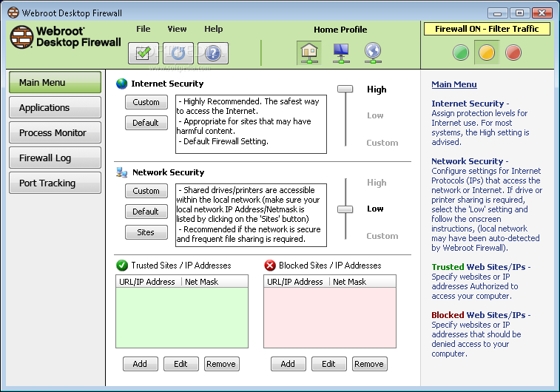Viewport: 560px width, 392px height.
Task: Select the computer monitor network profile icon
Action: [x=341, y=53]
